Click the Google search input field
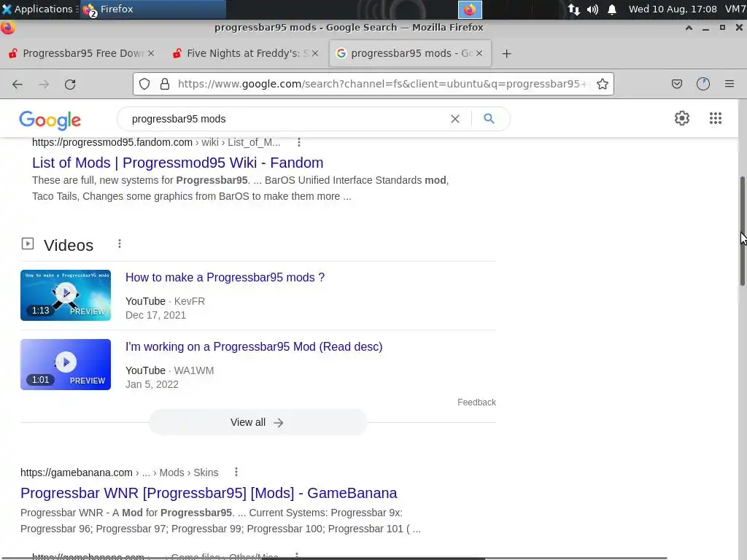Viewport: 747px width, 560px height. point(286,119)
